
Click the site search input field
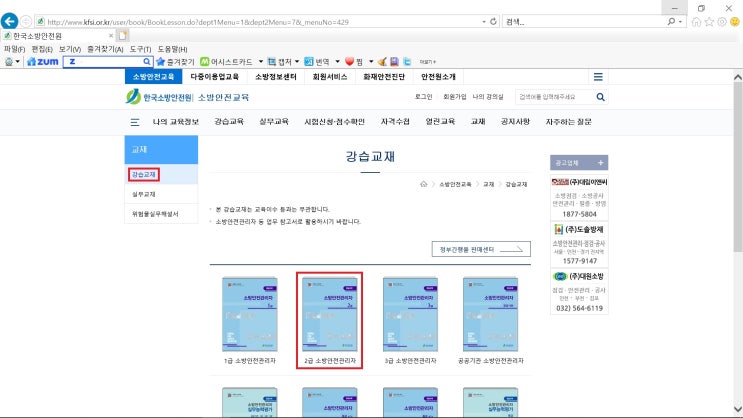(554, 97)
